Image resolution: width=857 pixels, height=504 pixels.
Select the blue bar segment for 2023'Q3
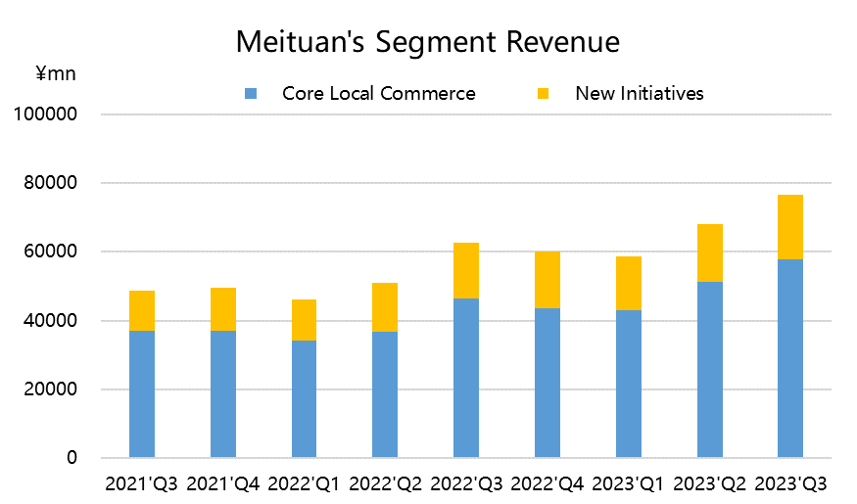[x=790, y=358]
